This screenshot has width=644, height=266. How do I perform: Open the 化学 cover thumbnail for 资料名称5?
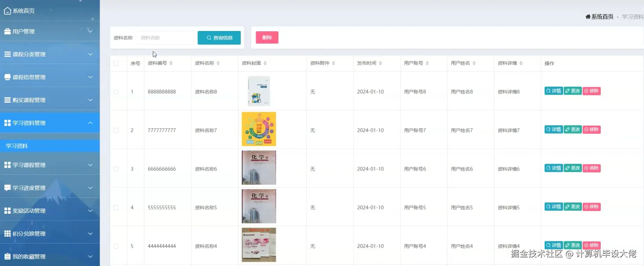tap(259, 206)
